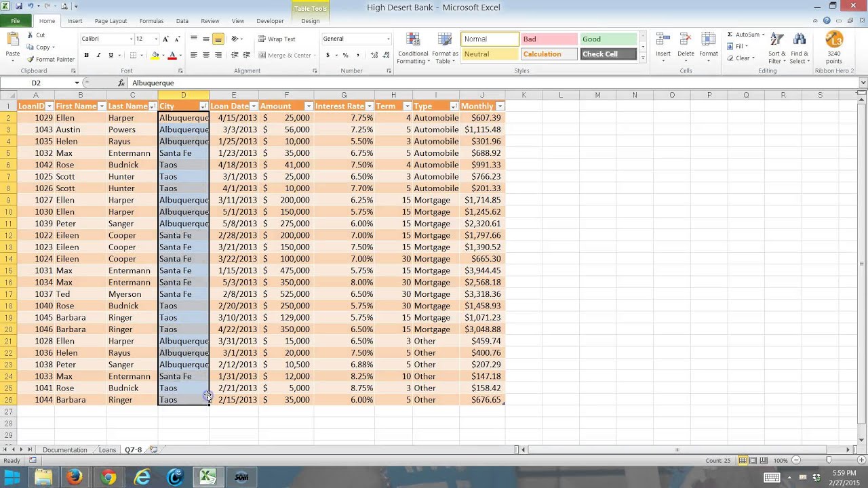The width and height of the screenshot is (868, 488).
Task: Increase font size with Grow Font
Action: tap(166, 39)
